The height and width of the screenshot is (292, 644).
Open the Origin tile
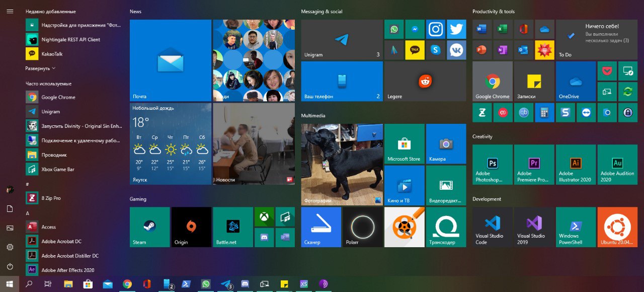[191, 227]
